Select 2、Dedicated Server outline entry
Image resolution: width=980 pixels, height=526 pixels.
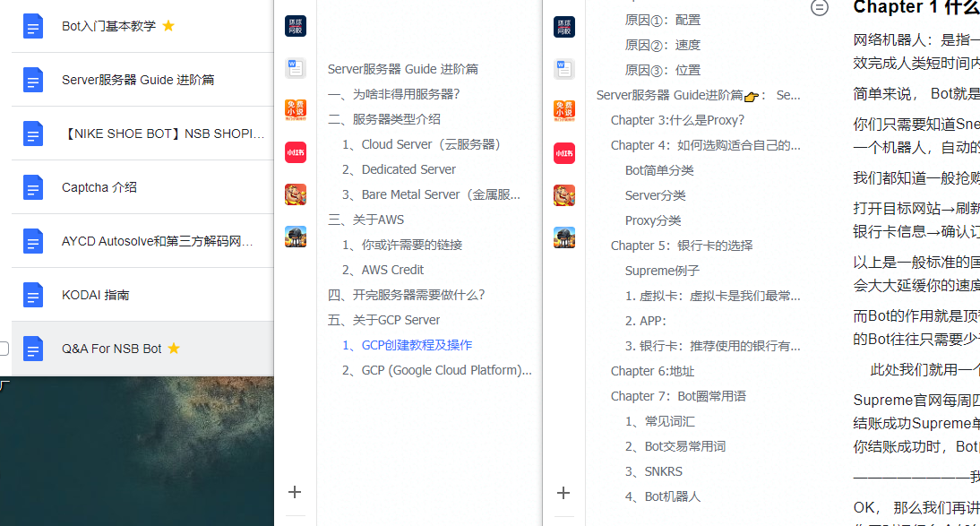pyautogui.click(x=399, y=169)
